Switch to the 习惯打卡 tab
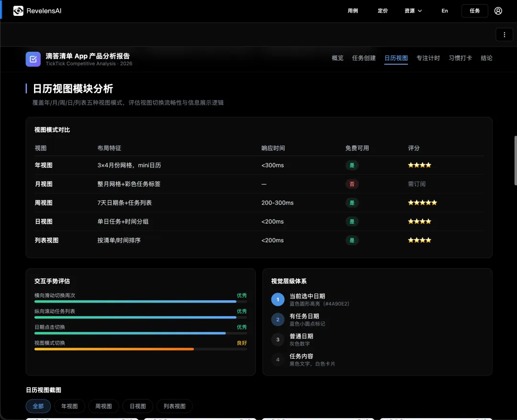 click(461, 58)
